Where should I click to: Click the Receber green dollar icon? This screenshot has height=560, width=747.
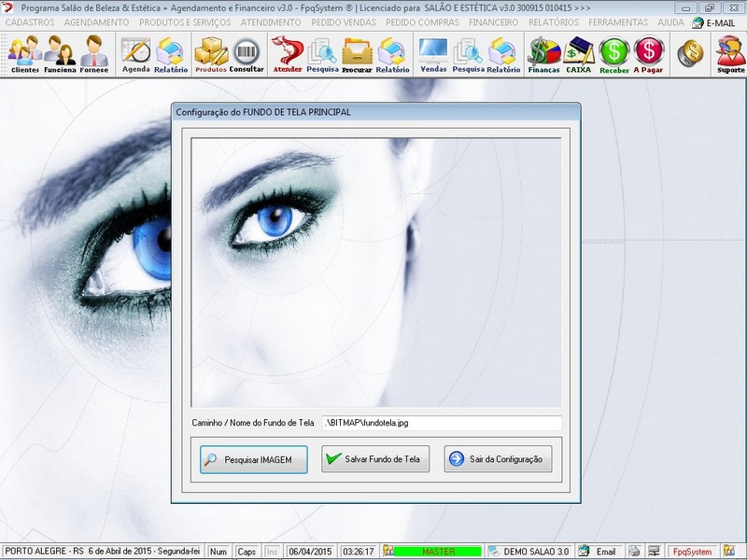click(x=614, y=54)
